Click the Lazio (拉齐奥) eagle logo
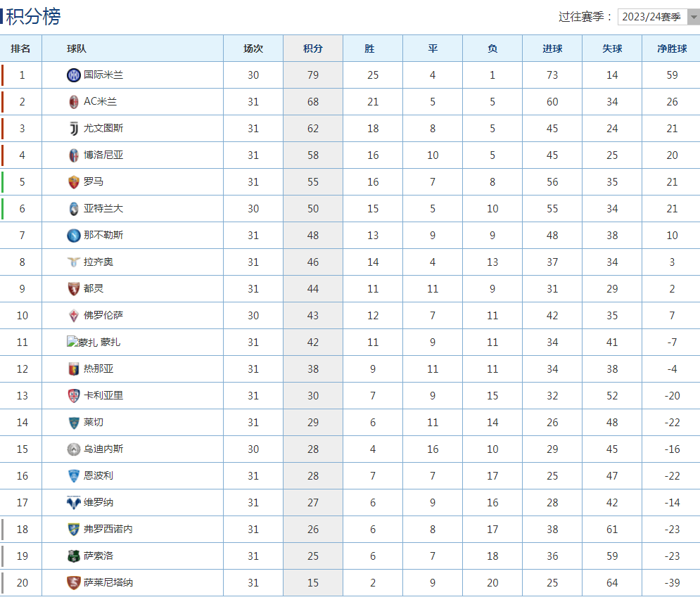The image size is (700, 602). (74, 262)
